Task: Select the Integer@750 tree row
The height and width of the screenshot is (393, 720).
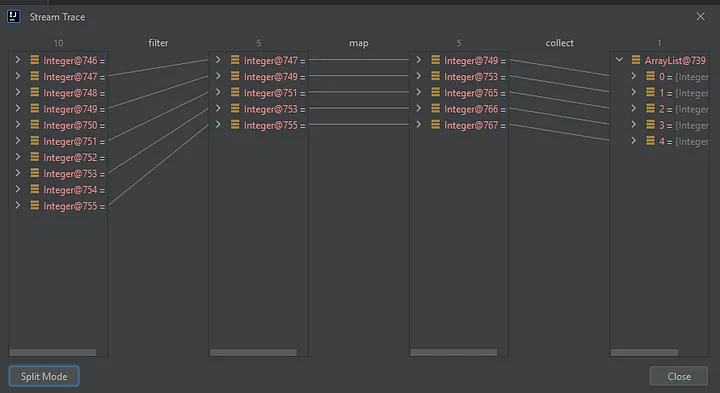Action: click(58, 125)
